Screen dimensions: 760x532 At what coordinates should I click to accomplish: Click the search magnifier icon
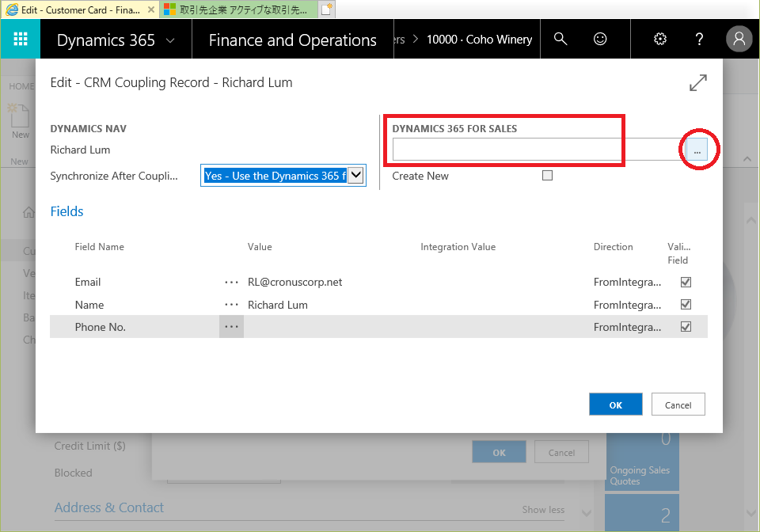click(560, 39)
